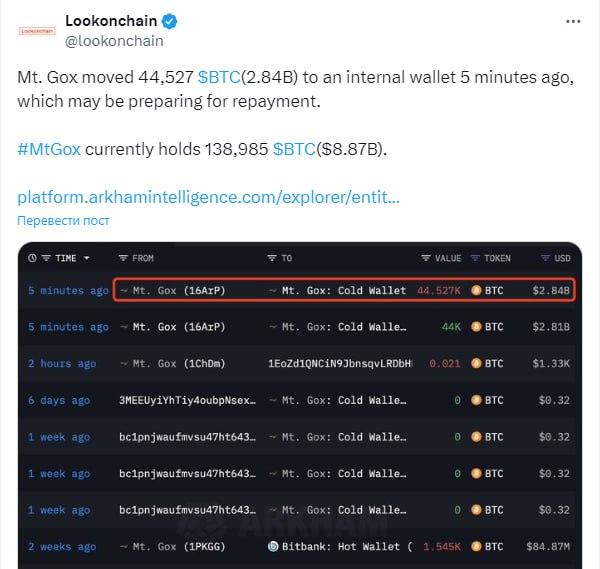Click the blue verified badge next to Lookonchain
The width and height of the screenshot is (600, 569).
[x=172, y=21]
